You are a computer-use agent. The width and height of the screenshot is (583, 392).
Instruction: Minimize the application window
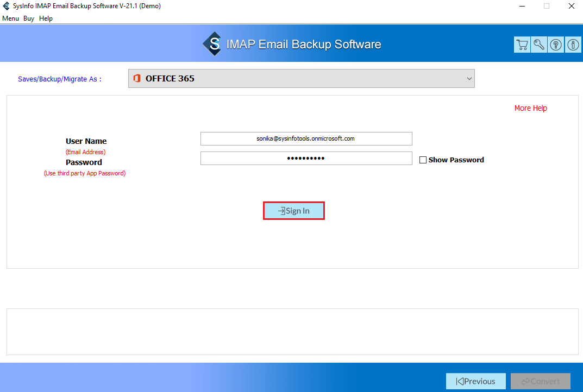tap(522, 6)
